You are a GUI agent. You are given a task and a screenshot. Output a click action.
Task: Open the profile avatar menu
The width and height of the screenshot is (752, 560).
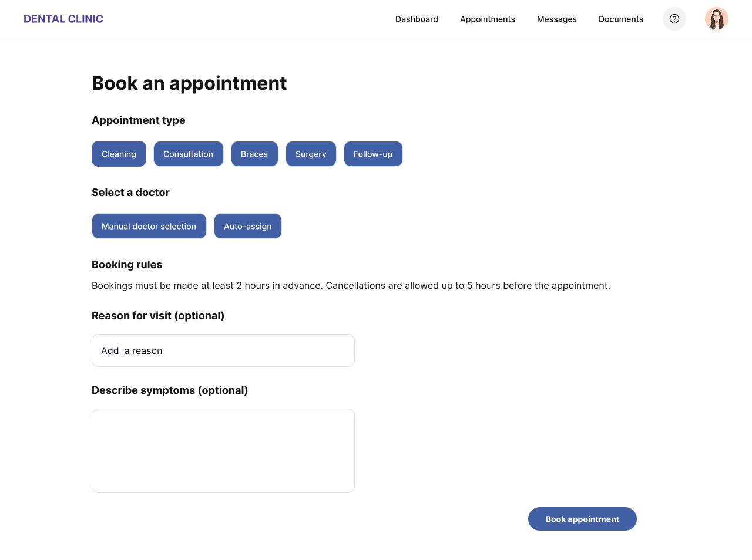pyautogui.click(x=716, y=19)
